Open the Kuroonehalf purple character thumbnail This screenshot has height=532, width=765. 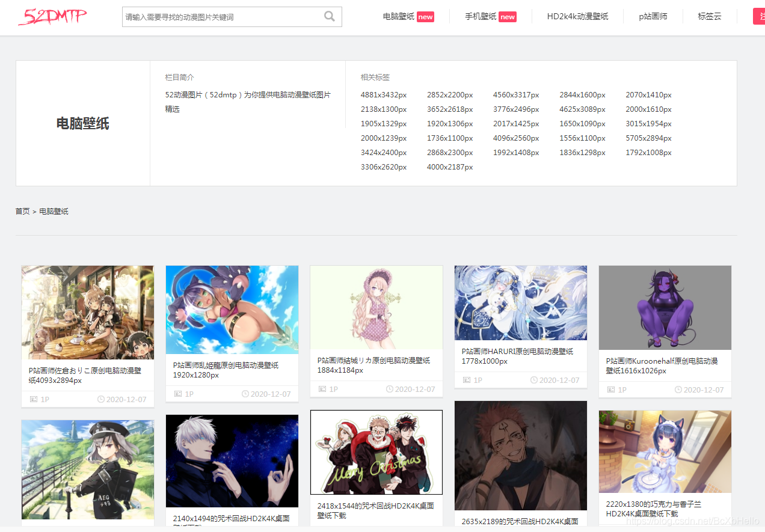tap(665, 308)
